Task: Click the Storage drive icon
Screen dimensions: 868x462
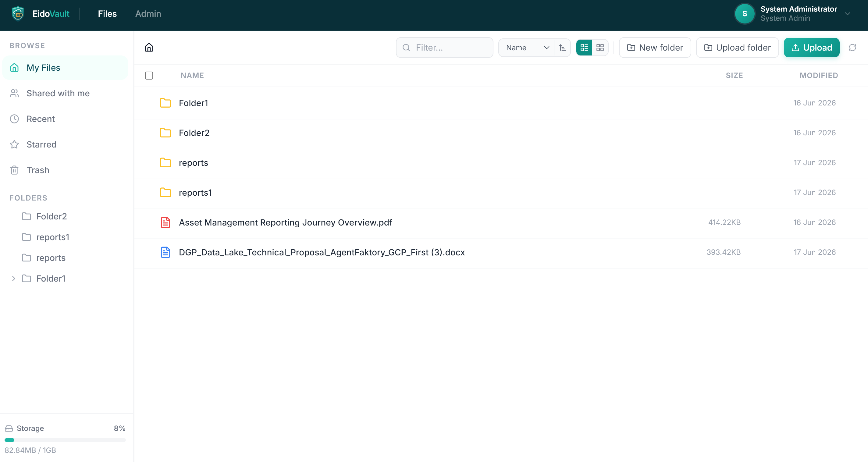Action: pos(9,428)
